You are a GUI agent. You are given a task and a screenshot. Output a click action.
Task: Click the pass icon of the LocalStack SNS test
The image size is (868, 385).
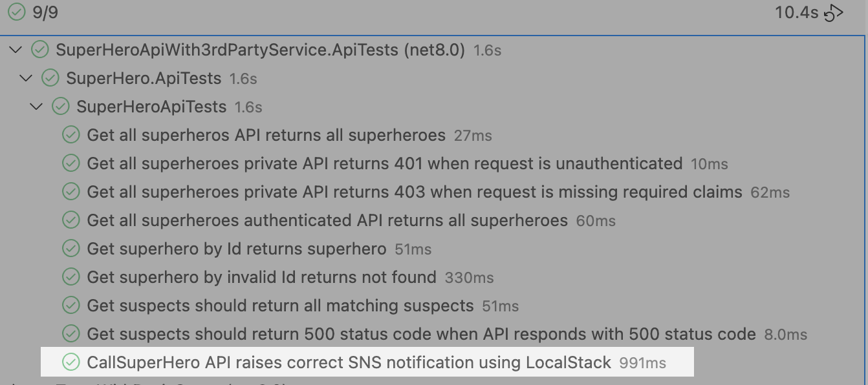click(71, 362)
